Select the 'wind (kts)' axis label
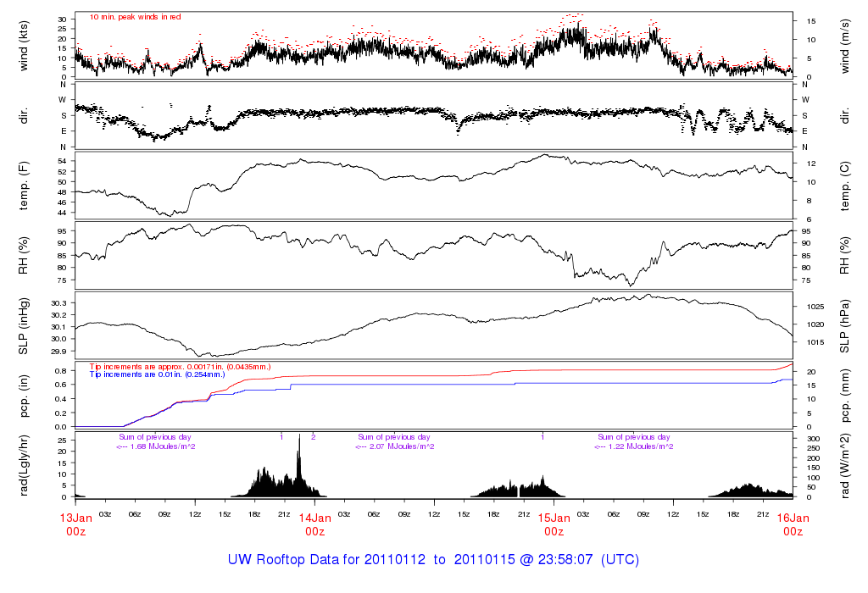The height and width of the screenshot is (593, 868). (23, 46)
